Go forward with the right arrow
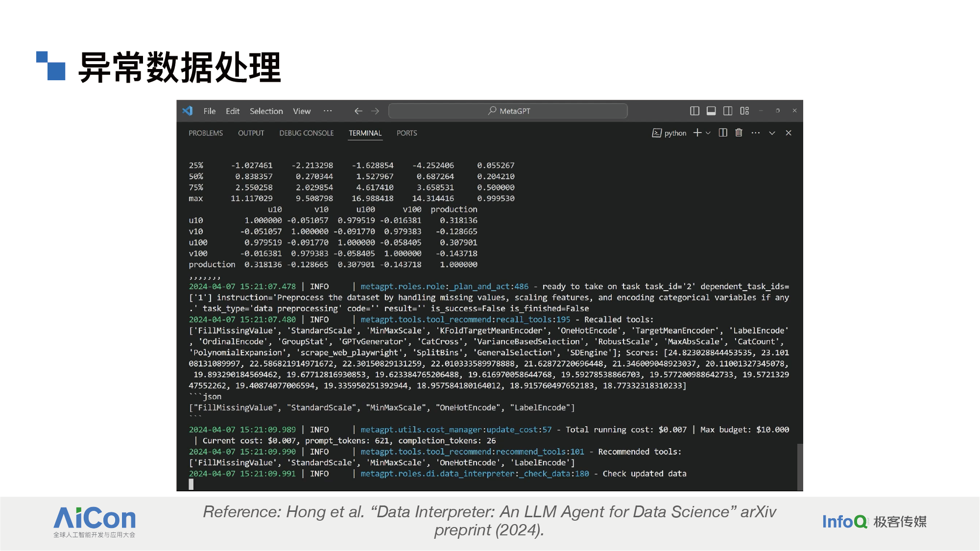This screenshot has height=551, width=980. click(375, 111)
